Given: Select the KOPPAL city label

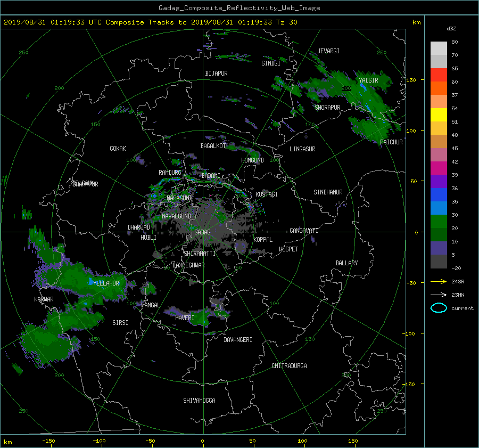Looking at the screenshot, I should [263, 239].
